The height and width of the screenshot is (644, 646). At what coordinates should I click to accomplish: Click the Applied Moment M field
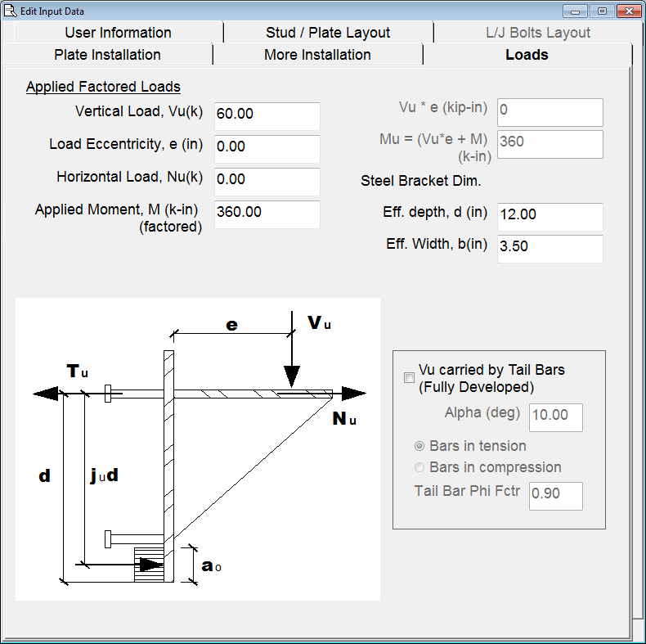(267, 214)
